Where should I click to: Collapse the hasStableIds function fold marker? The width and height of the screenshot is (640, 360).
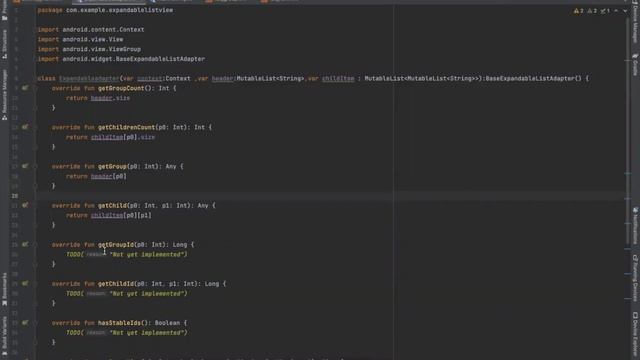click(36, 323)
